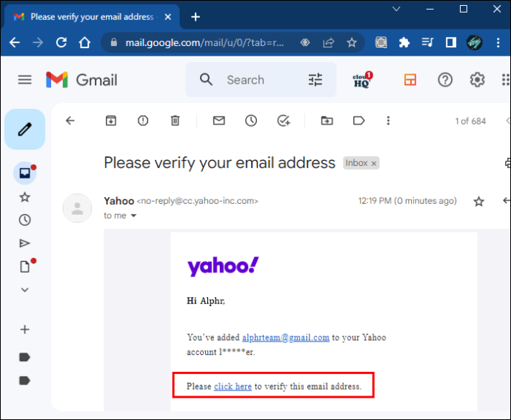Add the email to Tasks
The height and width of the screenshot is (420, 511).
(x=284, y=121)
